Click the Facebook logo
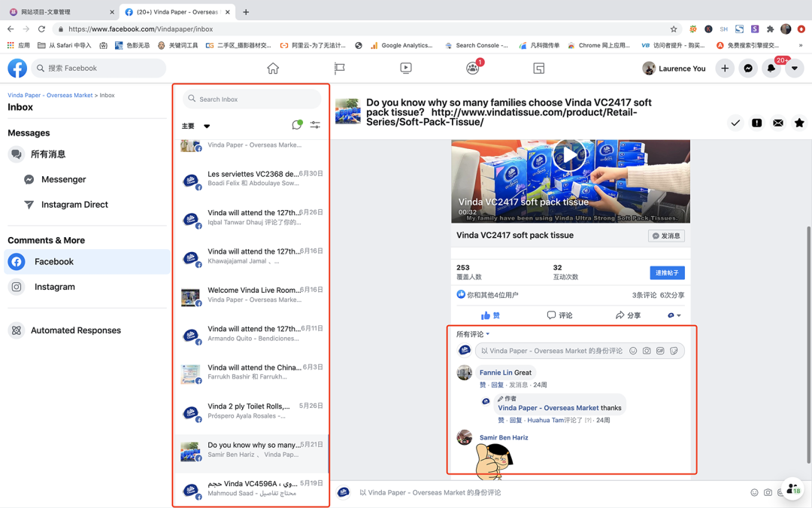Screen dimensions: 812x508 pos(17,68)
